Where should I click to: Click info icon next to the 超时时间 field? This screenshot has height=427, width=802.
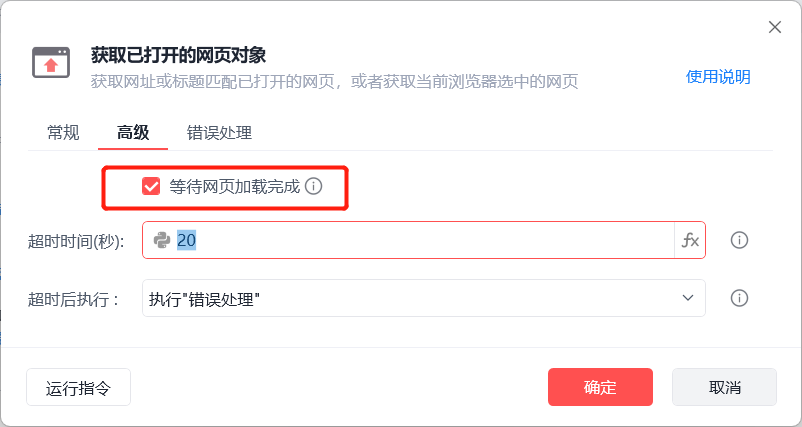pyautogui.click(x=740, y=240)
